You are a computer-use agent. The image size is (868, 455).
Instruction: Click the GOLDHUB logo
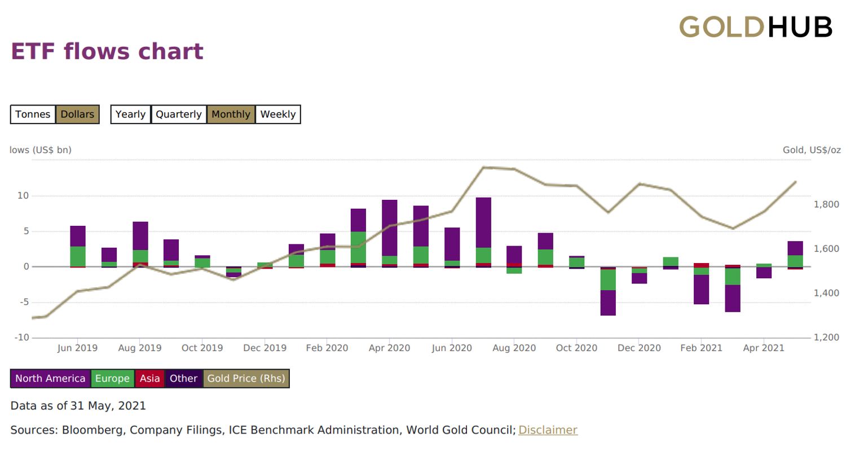pyautogui.click(x=755, y=27)
